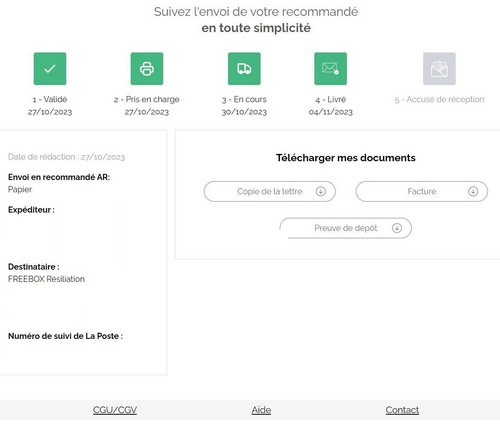Download the Preuve de dépôt document
The image size is (500, 426).
coord(345,228)
